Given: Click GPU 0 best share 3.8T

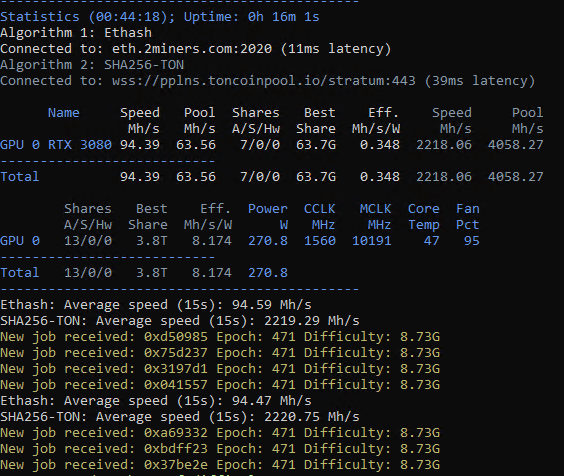Looking at the screenshot, I should 151,241.
